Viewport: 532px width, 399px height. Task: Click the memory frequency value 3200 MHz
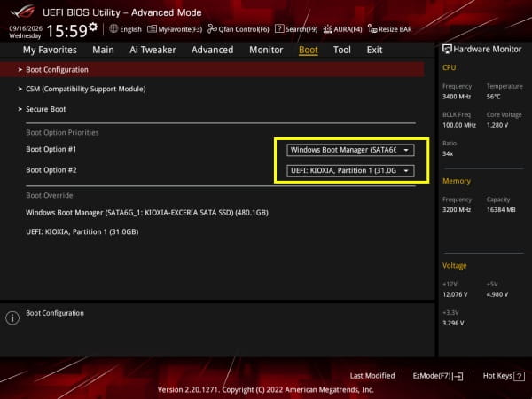[x=457, y=210]
